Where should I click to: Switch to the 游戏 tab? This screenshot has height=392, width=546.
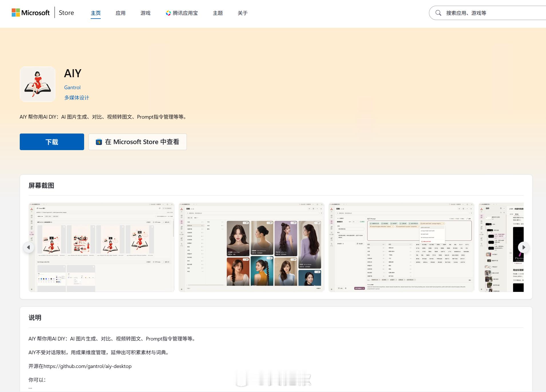point(145,13)
